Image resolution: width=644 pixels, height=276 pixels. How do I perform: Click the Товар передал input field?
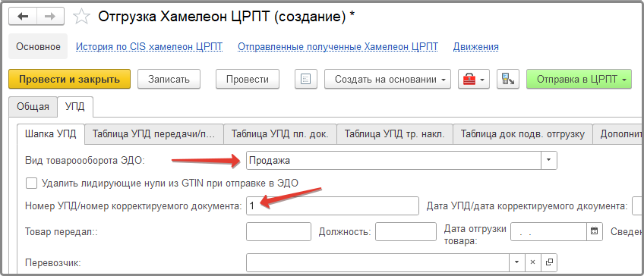click(279, 232)
